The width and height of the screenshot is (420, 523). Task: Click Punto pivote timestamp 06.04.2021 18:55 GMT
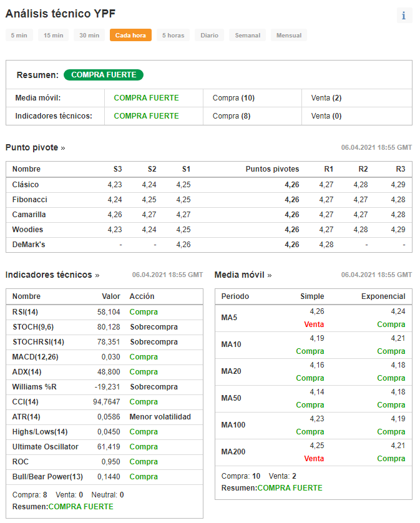coord(376,147)
